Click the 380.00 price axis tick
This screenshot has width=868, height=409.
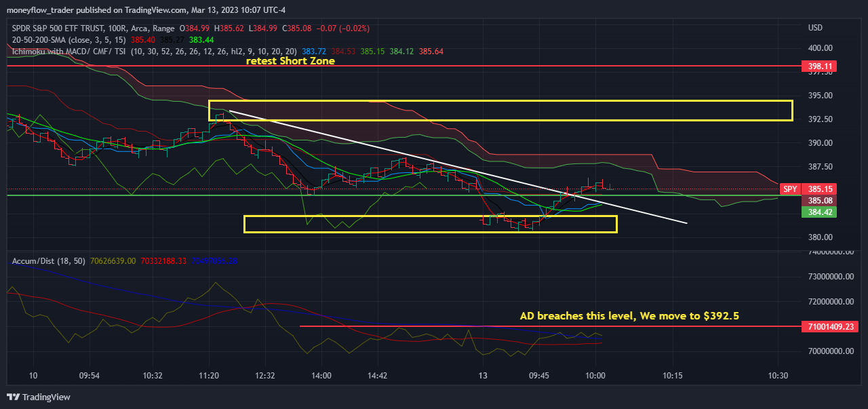[x=820, y=237]
